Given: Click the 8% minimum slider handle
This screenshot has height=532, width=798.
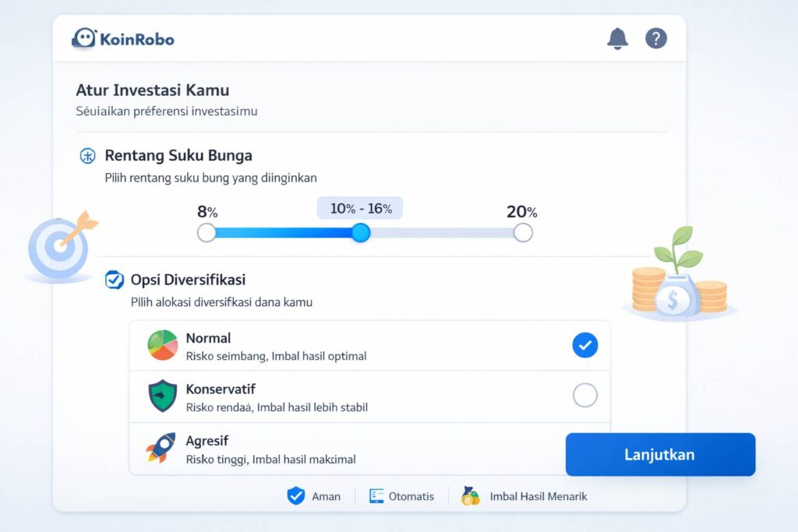Looking at the screenshot, I should pyautogui.click(x=207, y=232).
